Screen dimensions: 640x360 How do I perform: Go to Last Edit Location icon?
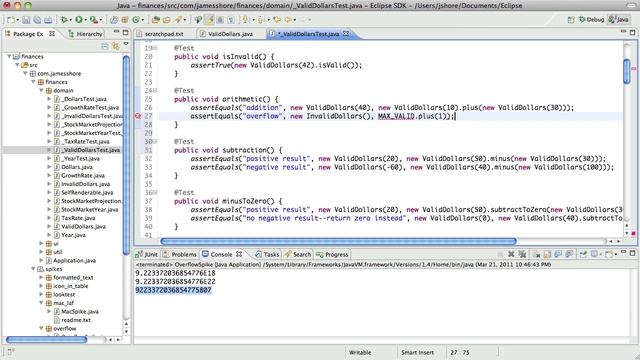[277, 20]
